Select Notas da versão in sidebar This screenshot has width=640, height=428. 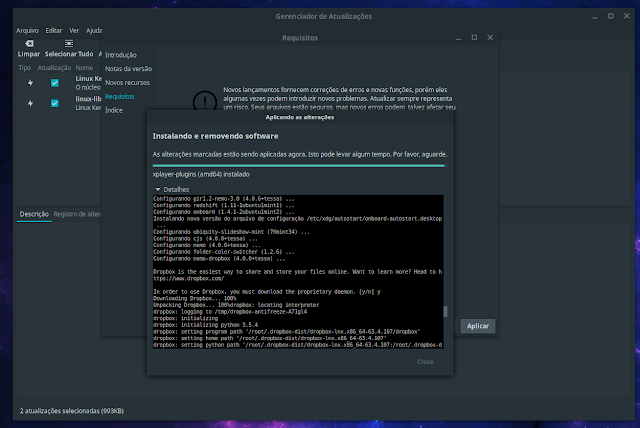[129, 69]
